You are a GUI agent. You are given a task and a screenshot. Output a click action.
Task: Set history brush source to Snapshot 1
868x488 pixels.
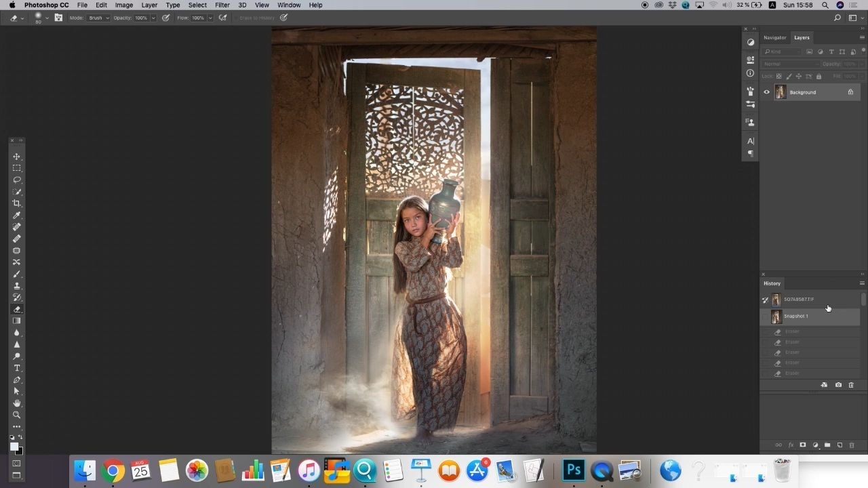point(766,317)
